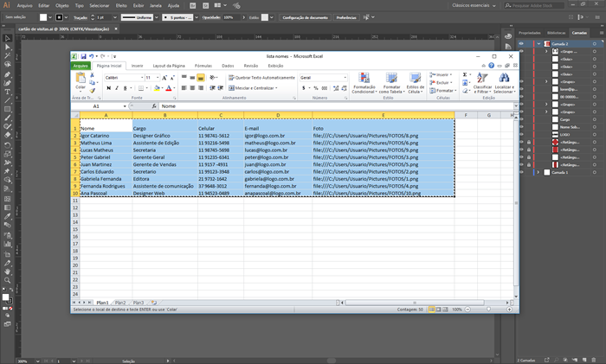Viewport: 606px width, 364px height.
Task: Open Formatação Condicional in Excel
Action: pyautogui.click(x=364, y=83)
